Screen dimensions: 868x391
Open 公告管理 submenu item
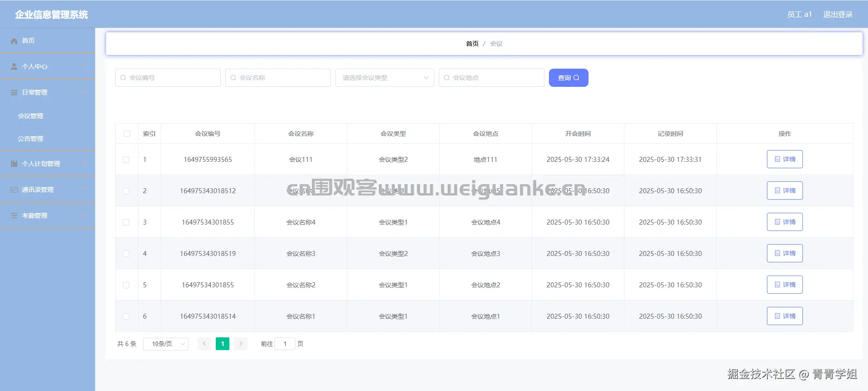(x=47, y=139)
